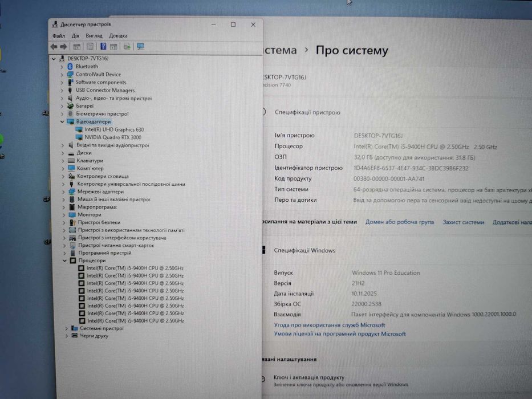Select the Software components icon
Image resolution: width=532 pixels, height=399 pixels.
click(71, 82)
